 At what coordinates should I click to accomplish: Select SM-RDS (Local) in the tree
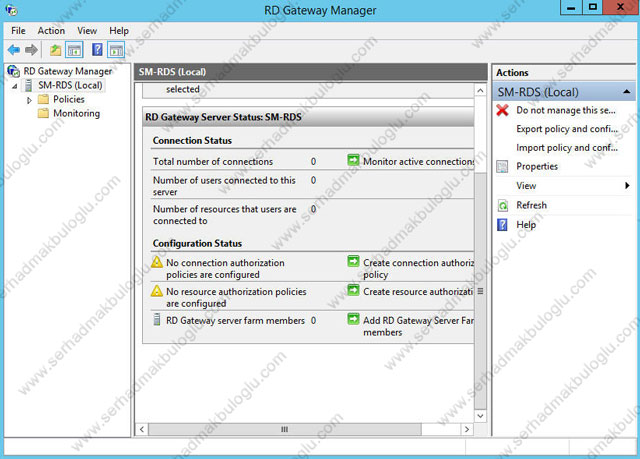point(70,85)
